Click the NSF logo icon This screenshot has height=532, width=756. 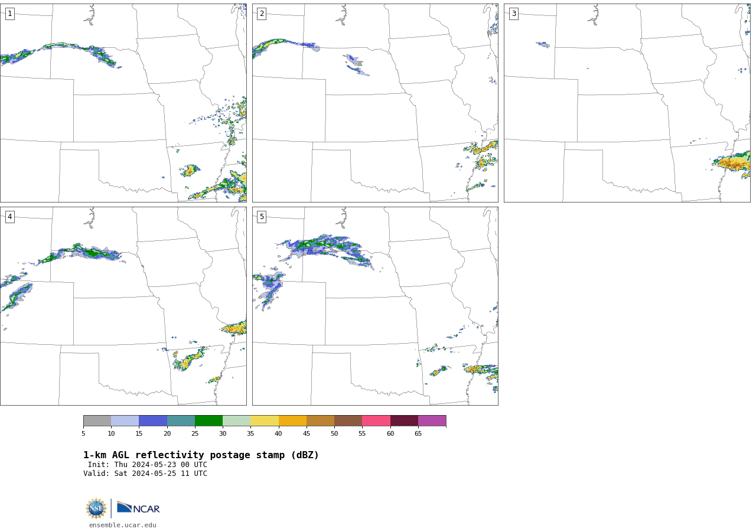[96, 508]
